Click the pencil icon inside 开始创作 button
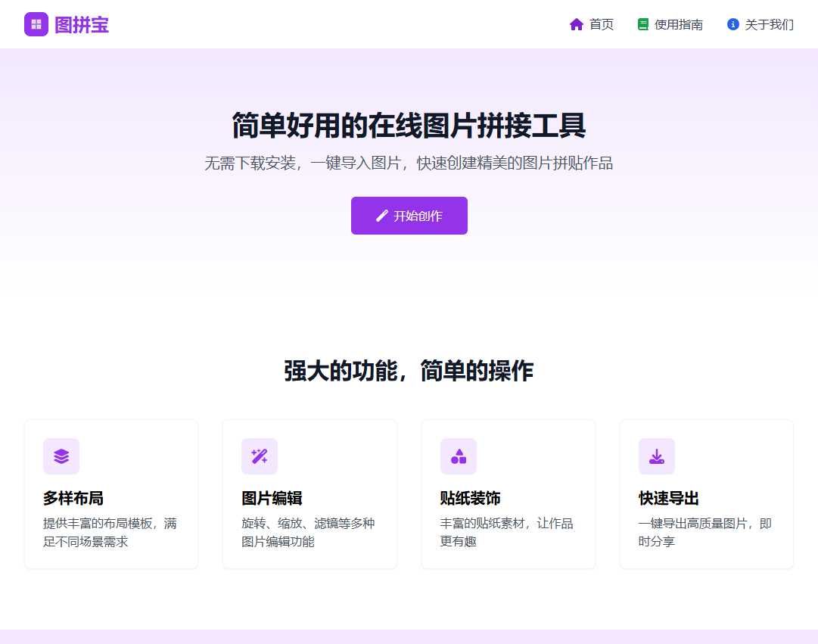 382,216
